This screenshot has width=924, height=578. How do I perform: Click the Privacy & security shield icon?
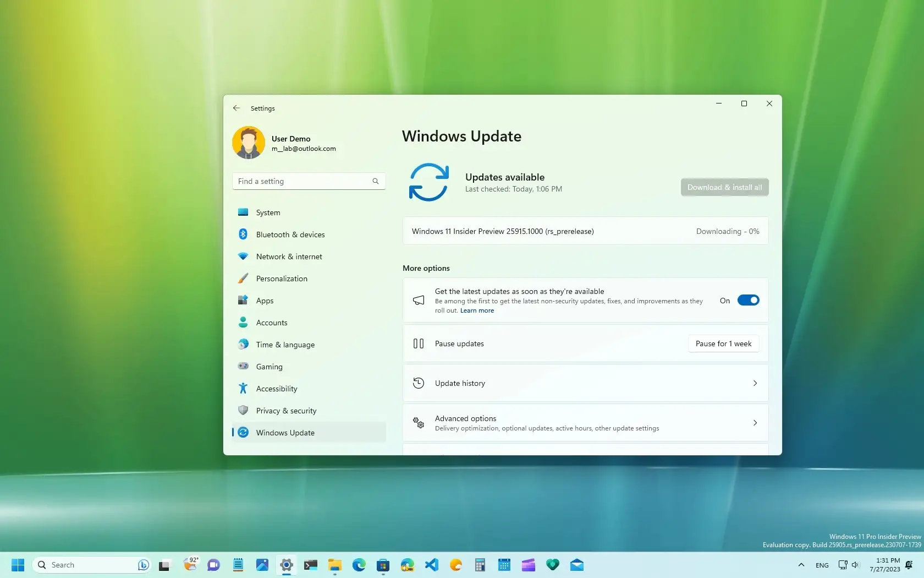point(243,410)
